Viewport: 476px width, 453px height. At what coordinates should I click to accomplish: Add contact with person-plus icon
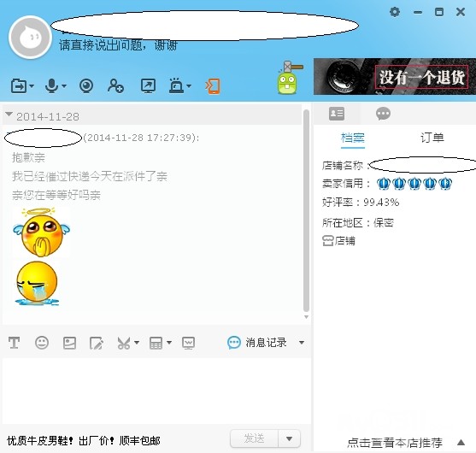115,86
